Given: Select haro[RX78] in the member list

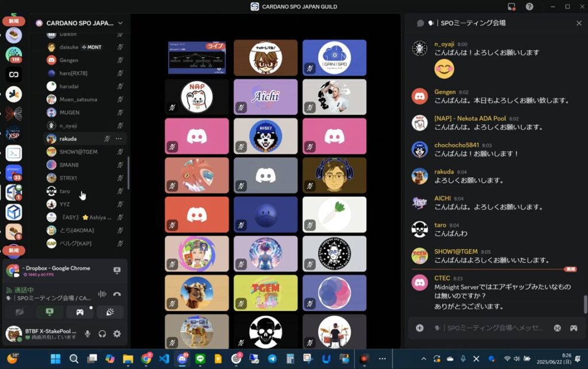Looking at the screenshot, I should [x=85, y=73].
